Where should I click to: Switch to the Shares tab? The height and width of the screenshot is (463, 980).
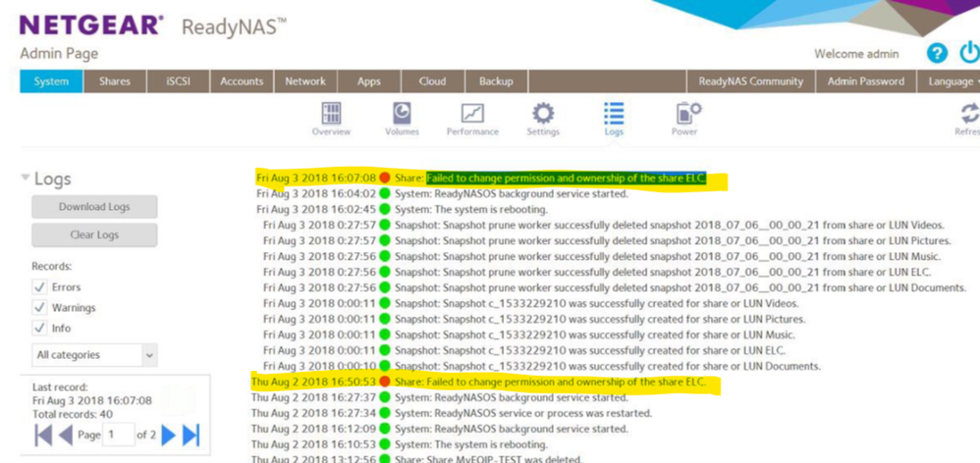(114, 81)
